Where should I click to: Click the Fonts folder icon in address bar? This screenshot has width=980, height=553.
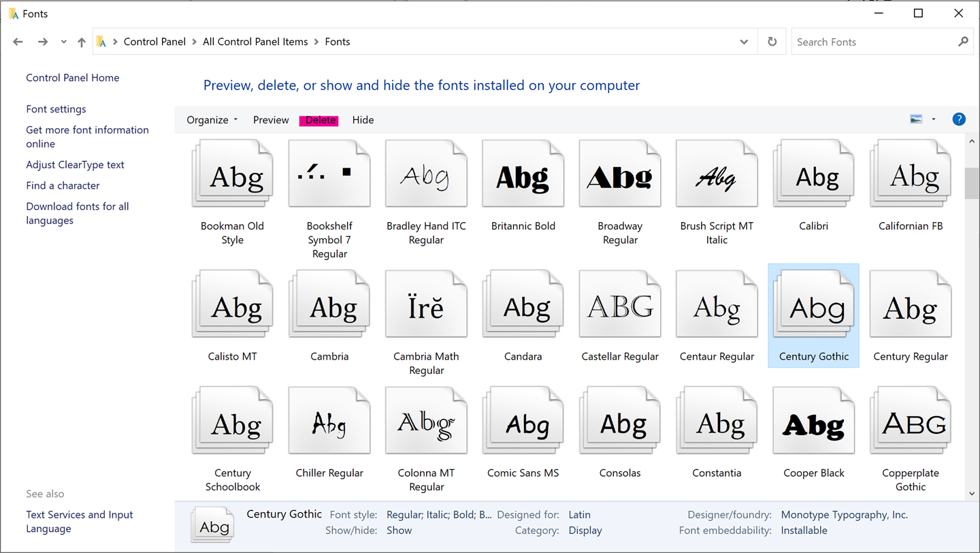pos(101,42)
